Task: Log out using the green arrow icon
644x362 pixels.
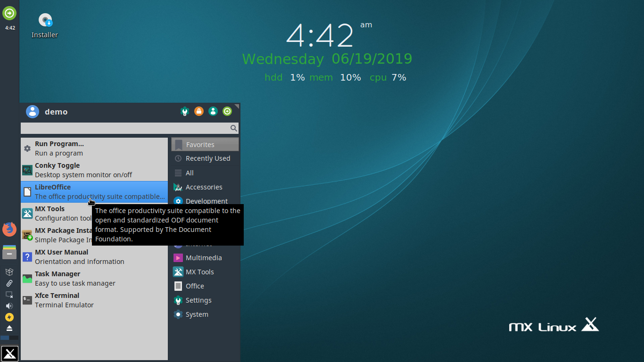Action: pyautogui.click(x=227, y=111)
